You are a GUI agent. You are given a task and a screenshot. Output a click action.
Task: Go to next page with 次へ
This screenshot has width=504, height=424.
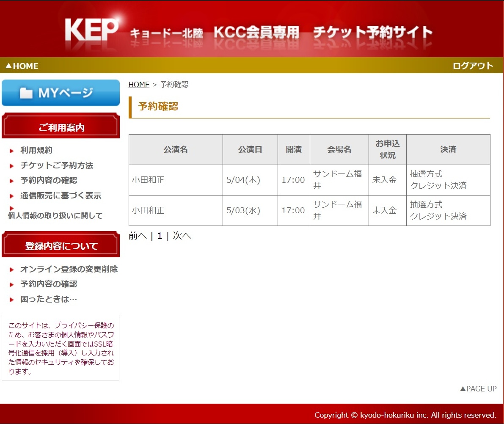(182, 236)
